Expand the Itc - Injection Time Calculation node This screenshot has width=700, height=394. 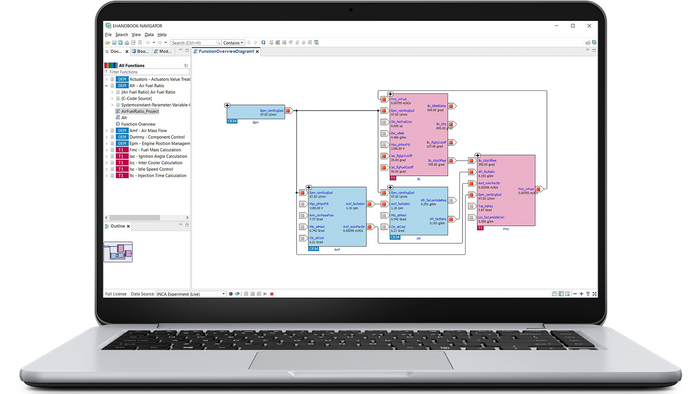click(x=107, y=176)
